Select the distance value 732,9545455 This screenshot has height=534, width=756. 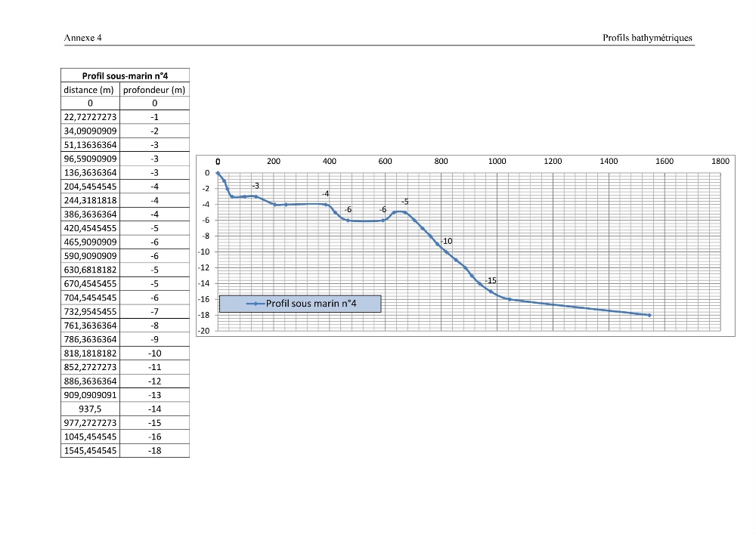pyautogui.click(x=90, y=311)
